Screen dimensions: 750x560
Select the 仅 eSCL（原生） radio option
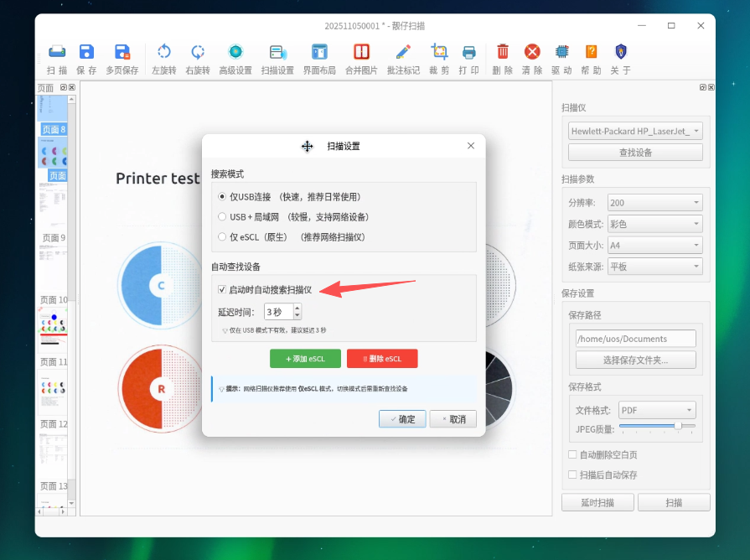click(222, 237)
